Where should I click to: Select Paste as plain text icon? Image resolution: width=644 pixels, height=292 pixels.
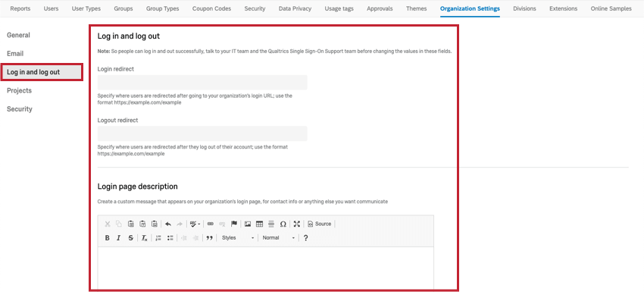tap(142, 224)
